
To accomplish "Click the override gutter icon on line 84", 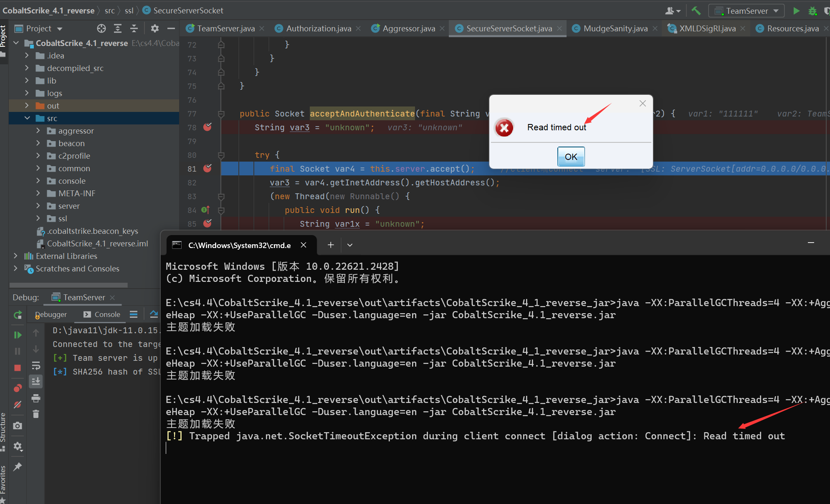I will pos(205,210).
